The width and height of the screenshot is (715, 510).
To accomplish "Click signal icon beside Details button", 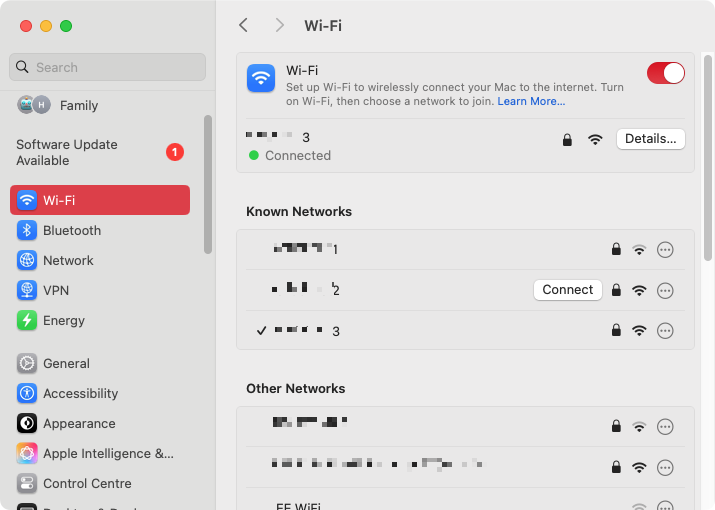I will point(595,140).
